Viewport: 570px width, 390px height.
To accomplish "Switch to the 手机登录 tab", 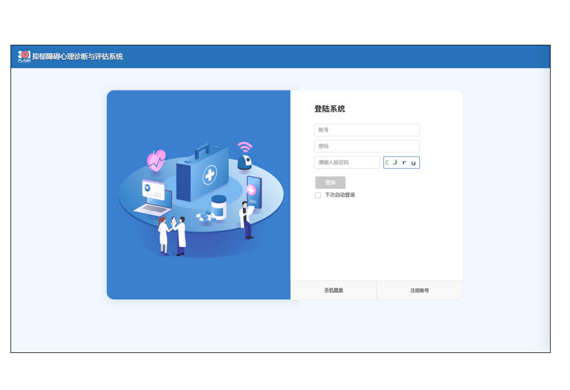I will 333,290.
